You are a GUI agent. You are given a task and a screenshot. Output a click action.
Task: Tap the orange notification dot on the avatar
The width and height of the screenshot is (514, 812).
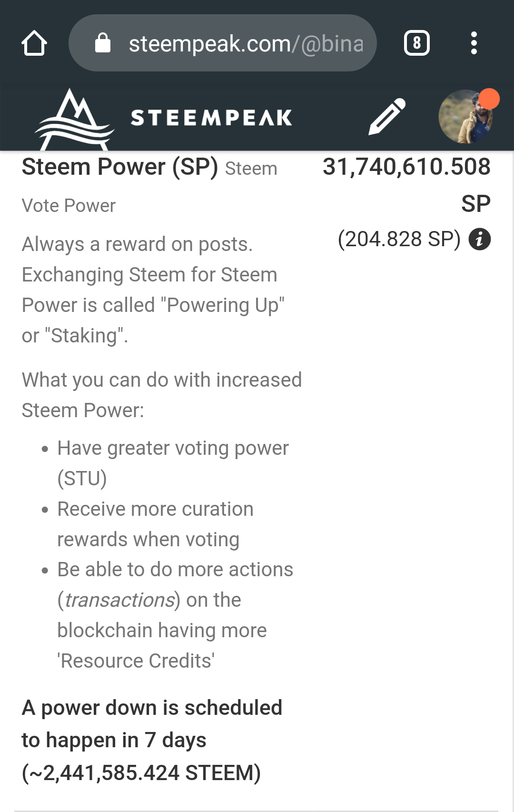click(489, 99)
